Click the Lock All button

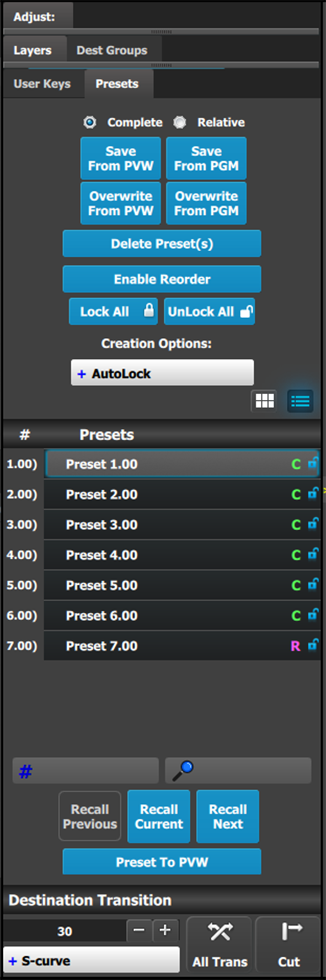click(113, 311)
